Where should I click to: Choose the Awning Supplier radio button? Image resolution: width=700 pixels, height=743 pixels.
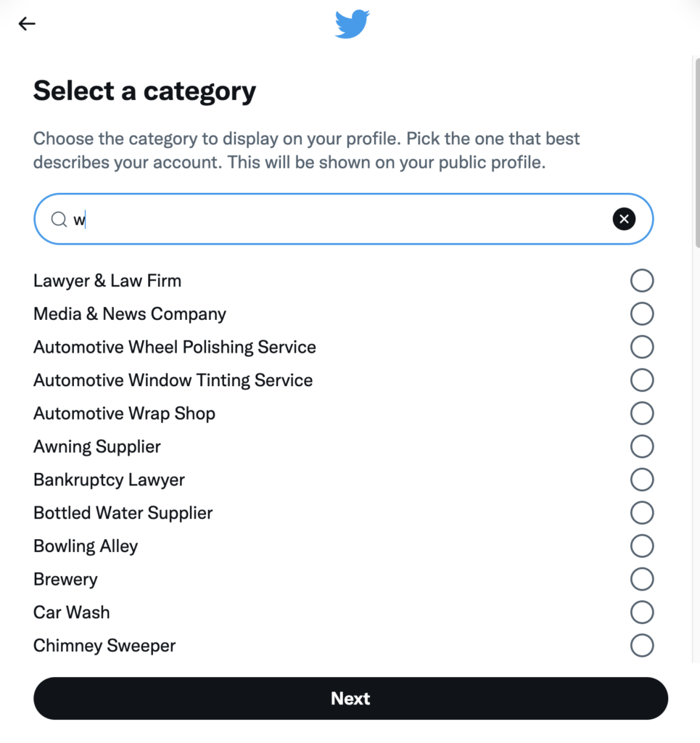tap(642, 446)
